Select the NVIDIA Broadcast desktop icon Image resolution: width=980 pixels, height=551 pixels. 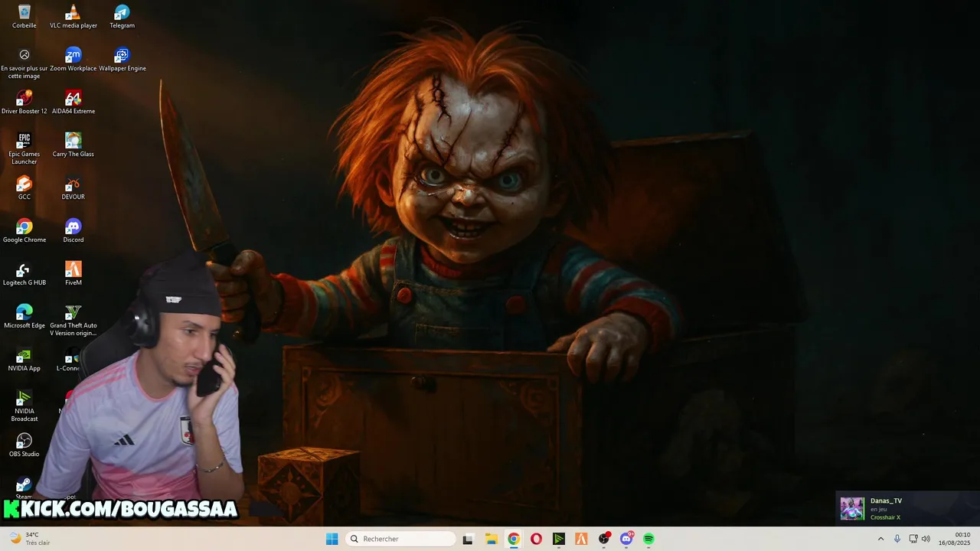click(24, 406)
